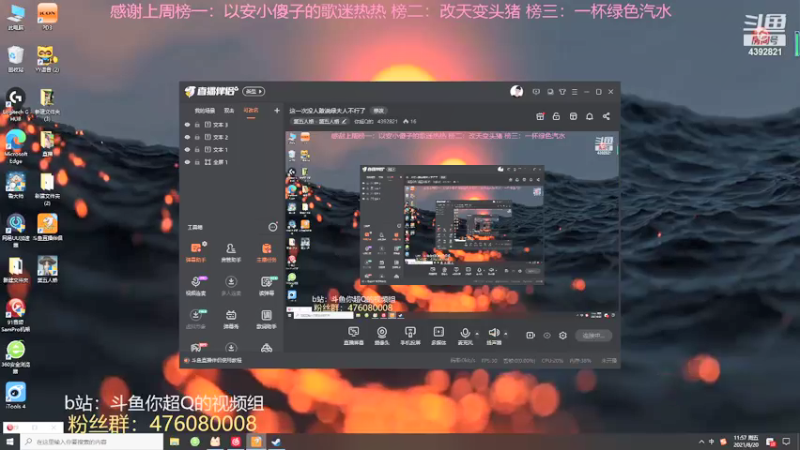Lock the 文本 2 source
Image resolution: width=800 pixels, height=450 pixels.
(197, 137)
